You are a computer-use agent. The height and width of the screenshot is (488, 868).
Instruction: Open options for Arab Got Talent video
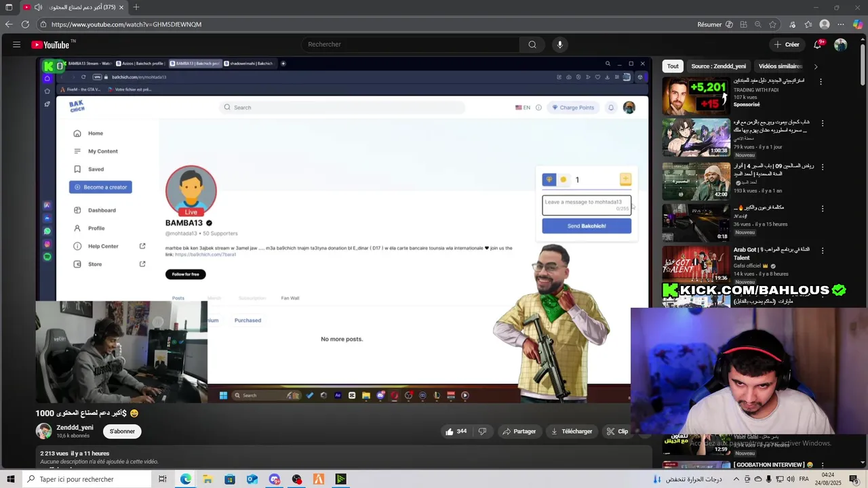click(823, 251)
